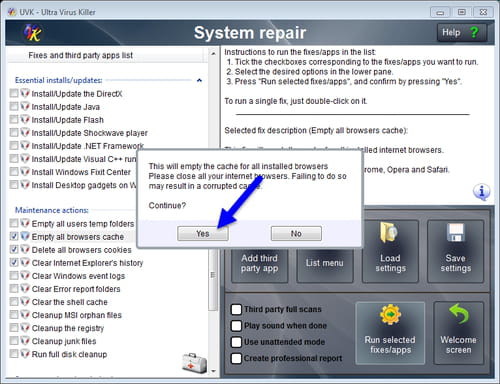Enable Create professional report option
The width and height of the screenshot is (500, 384).
click(x=236, y=358)
